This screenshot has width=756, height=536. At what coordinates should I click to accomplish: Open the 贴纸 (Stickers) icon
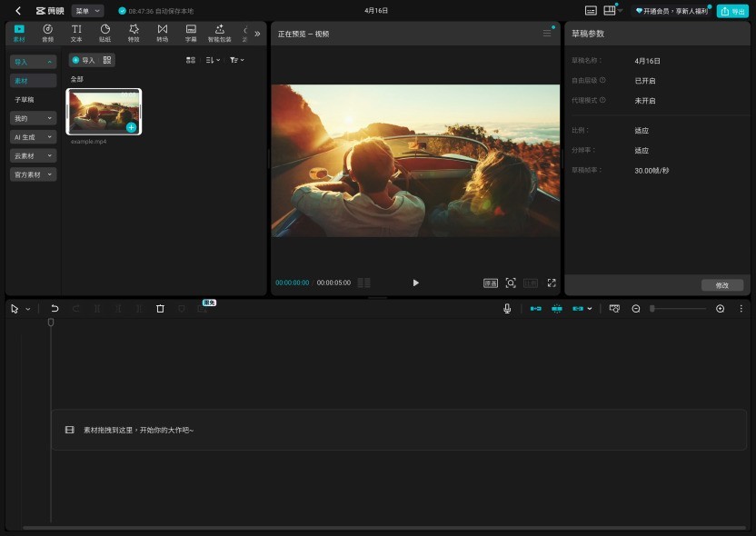(x=104, y=33)
